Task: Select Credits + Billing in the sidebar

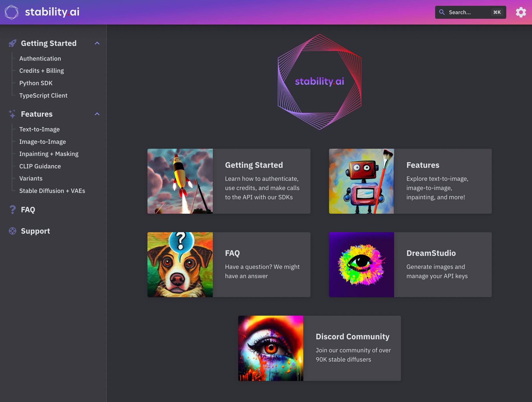Action: pyautogui.click(x=41, y=70)
